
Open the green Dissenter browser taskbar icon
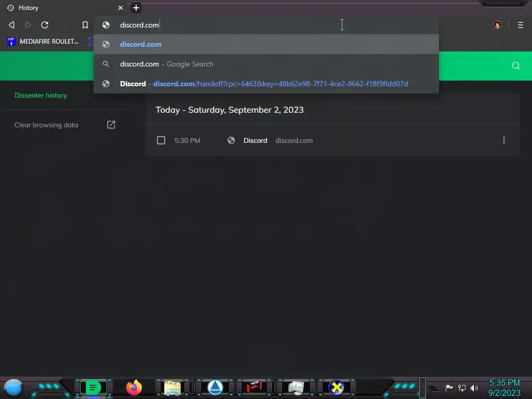coord(94,388)
